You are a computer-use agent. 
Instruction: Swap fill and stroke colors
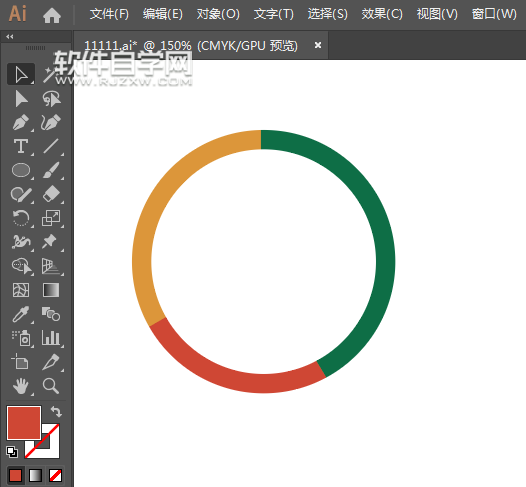tap(56, 411)
